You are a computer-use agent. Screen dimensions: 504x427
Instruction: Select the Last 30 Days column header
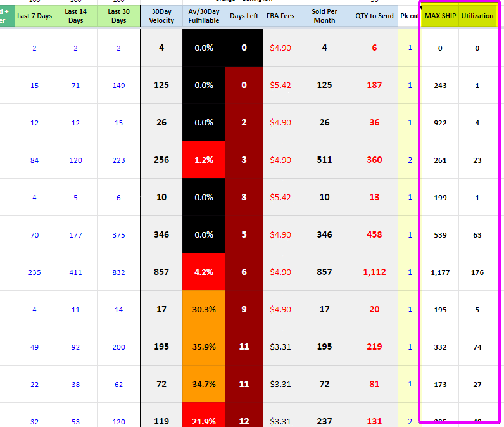(x=118, y=16)
